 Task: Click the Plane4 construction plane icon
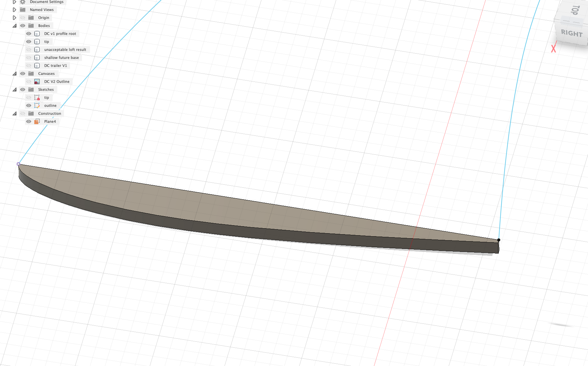[x=37, y=121]
